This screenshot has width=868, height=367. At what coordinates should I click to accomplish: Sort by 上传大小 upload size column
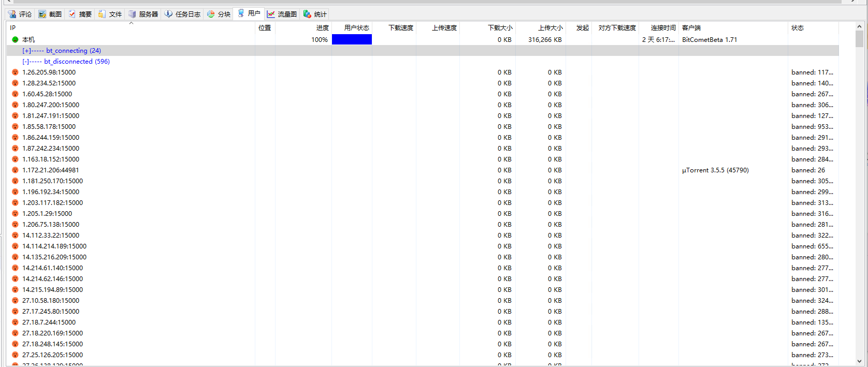pos(550,28)
